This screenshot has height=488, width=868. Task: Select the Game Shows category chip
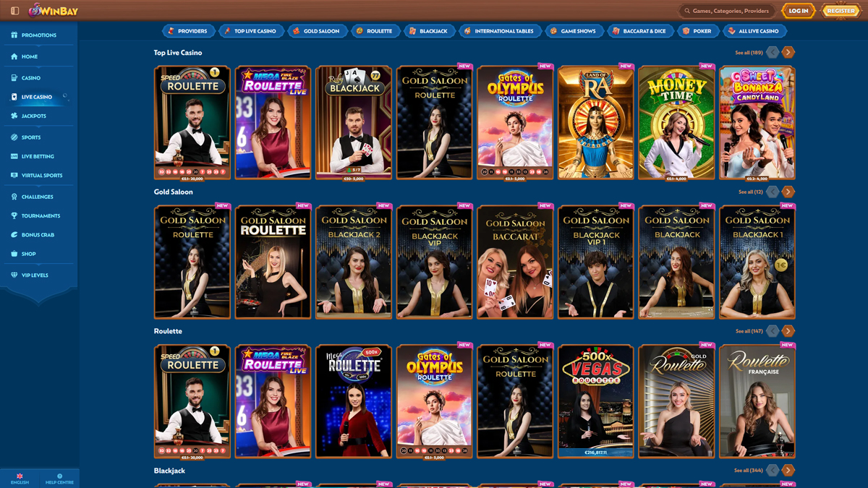[574, 30]
